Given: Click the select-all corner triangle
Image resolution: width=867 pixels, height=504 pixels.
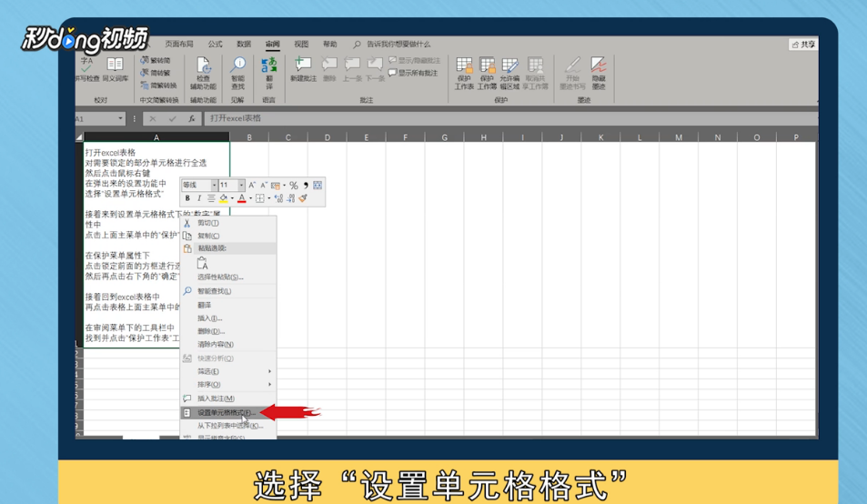Looking at the screenshot, I should [x=79, y=137].
